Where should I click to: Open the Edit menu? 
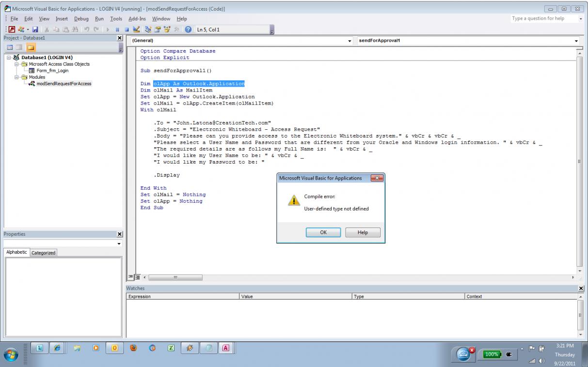[29, 18]
